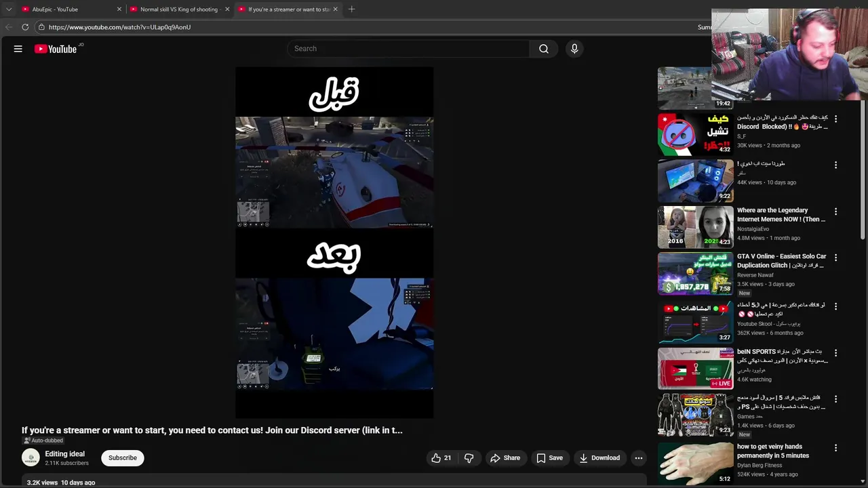Reload the page in the browser
Image resolution: width=868 pixels, height=488 pixels.
[x=25, y=27]
